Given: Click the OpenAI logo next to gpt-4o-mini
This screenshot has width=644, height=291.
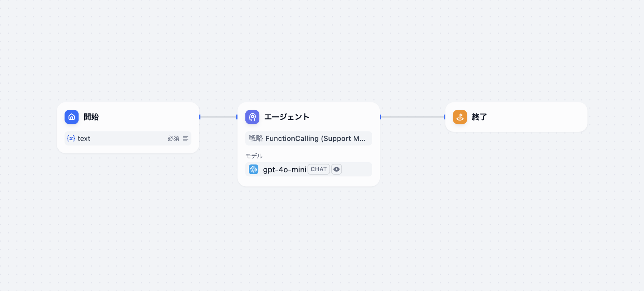Looking at the screenshot, I should coord(254,169).
